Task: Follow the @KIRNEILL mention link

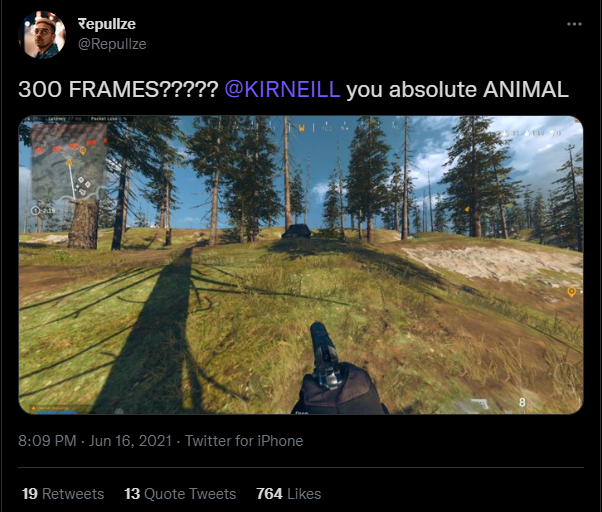Action: 282,89
